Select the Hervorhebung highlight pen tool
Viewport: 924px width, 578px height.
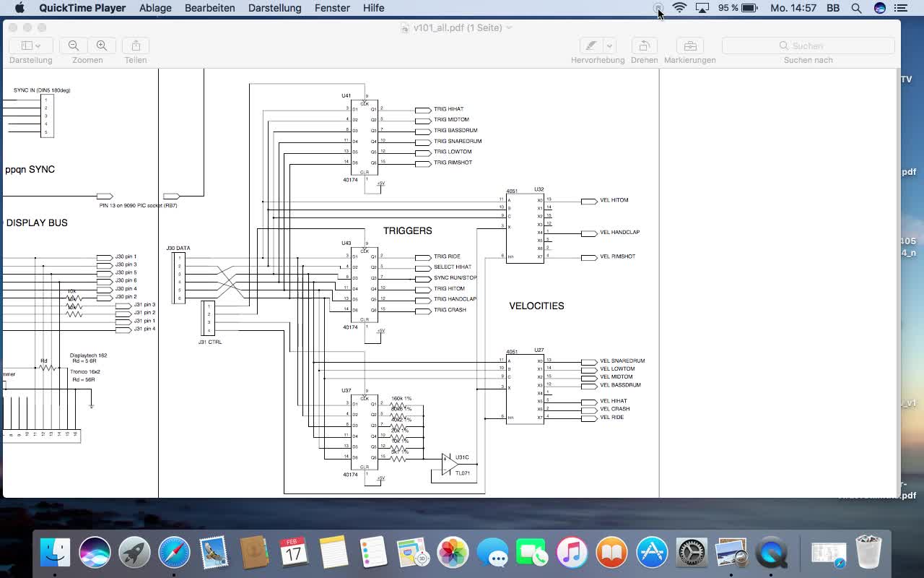(x=591, y=46)
